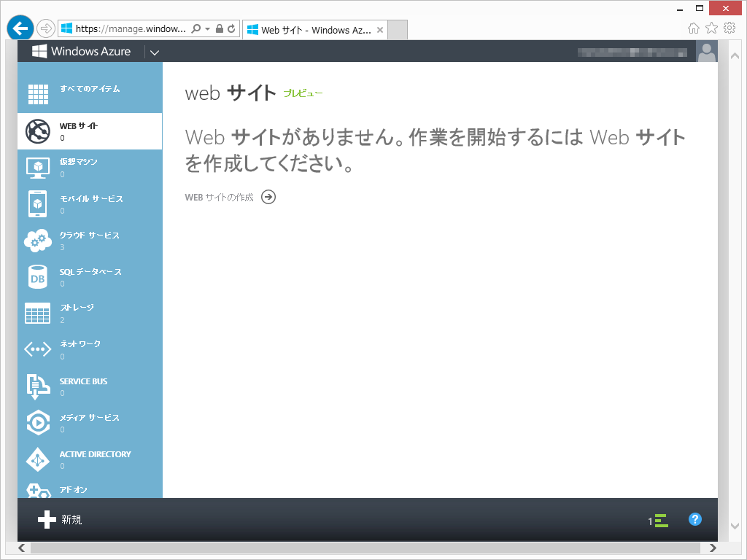
Task: Open the Mobile Services phone icon
Action: tap(38, 204)
